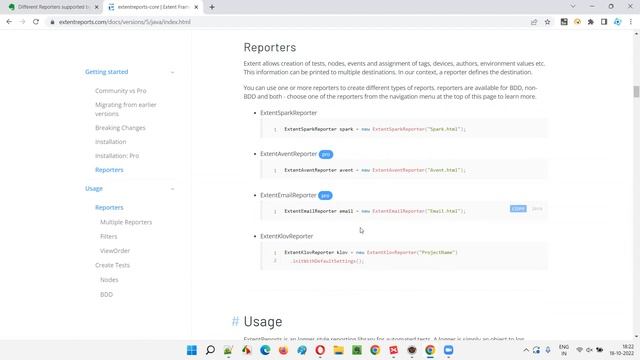The width and height of the screenshot is (640, 360).
Task: Open the Usage sidebar heading
Action: coord(94,189)
